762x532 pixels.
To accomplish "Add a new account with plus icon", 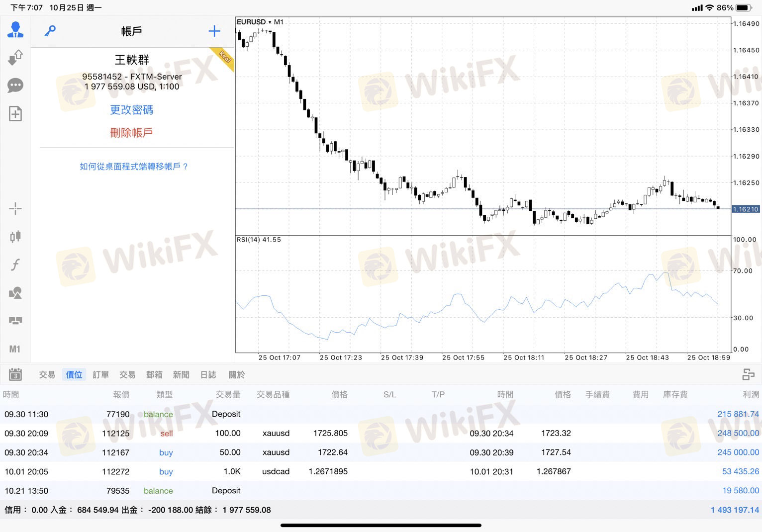I will (214, 31).
